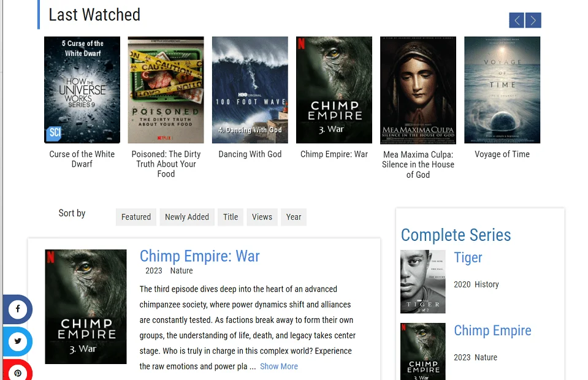The height and width of the screenshot is (380, 588).
Task: Open 'Mea Maxima Culpa: Silence in the House of God' title
Action: 418,164
